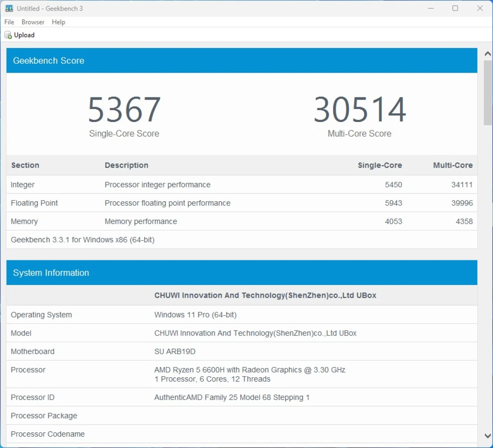Viewport: 493px width, 448px height.
Task: Click the scrollbar down arrow
Action: pyautogui.click(x=488, y=436)
